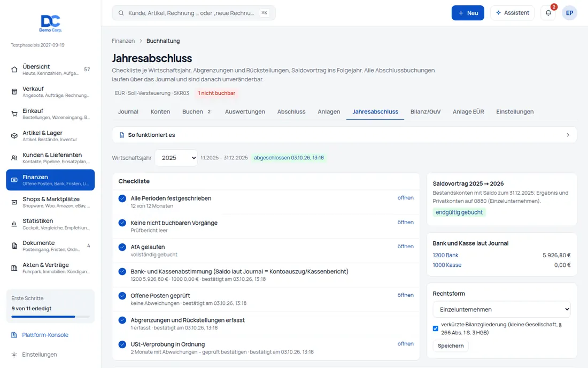
Task: Click the Shops & Marktplätze icon
Action: (x=14, y=202)
